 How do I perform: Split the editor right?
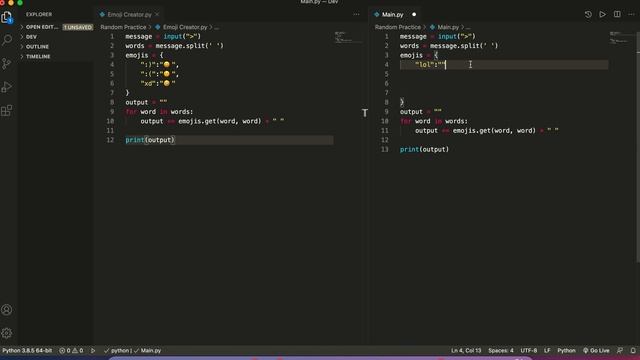[617, 14]
